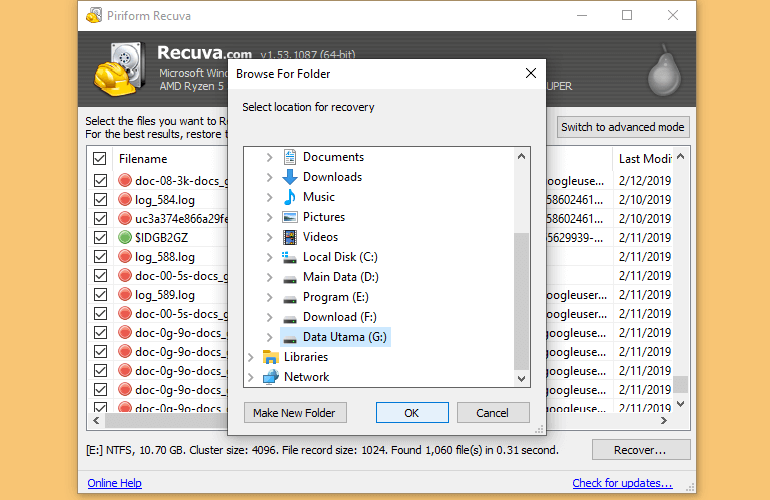Click the Libraries folder icon
This screenshot has height=500, width=770.
[x=271, y=357]
